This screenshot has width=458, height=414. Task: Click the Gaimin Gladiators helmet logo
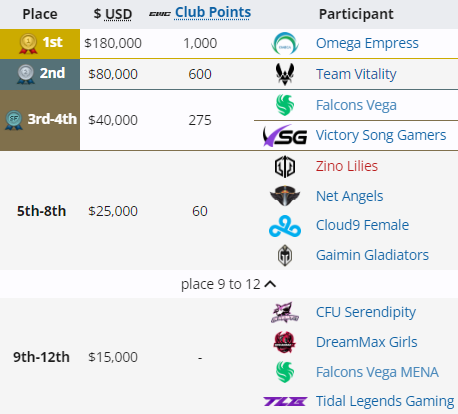click(x=285, y=255)
